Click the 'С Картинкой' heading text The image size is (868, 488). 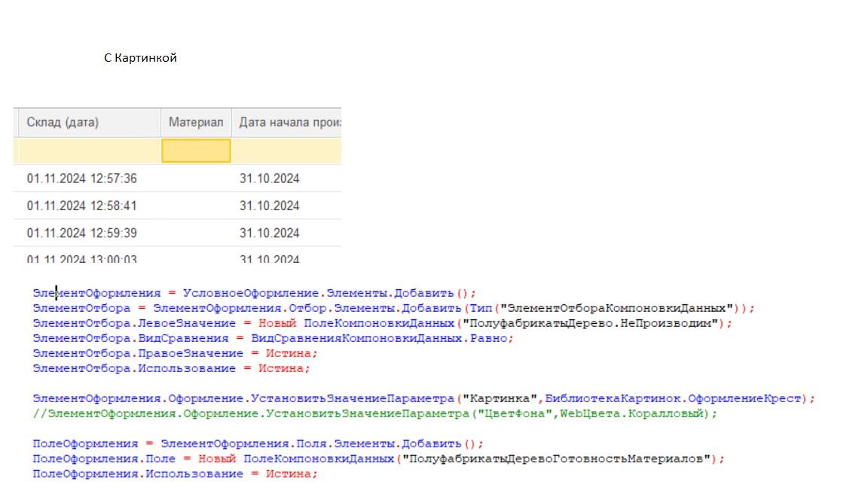click(140, 58)
